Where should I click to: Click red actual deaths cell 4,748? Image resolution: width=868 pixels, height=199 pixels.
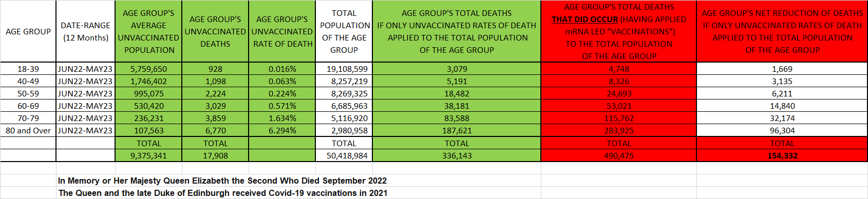click(x=619, y=69)
